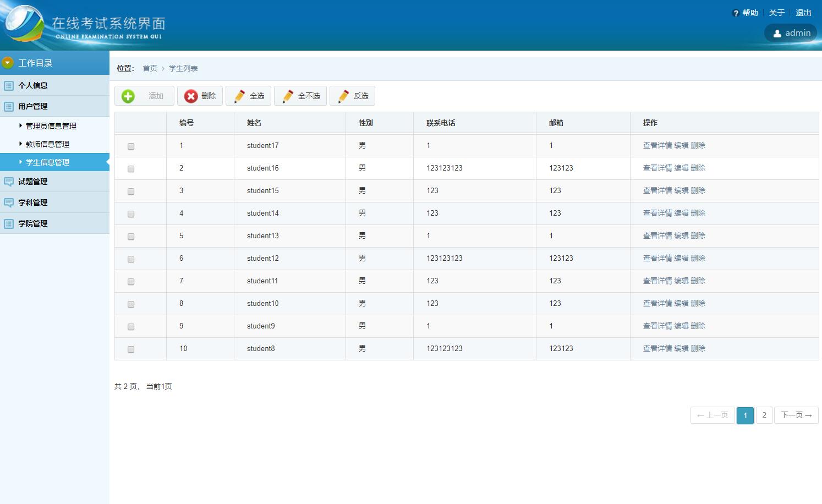Click the admin user profile icon
Viewport: 822px width, 504px height.
point(777,34)
